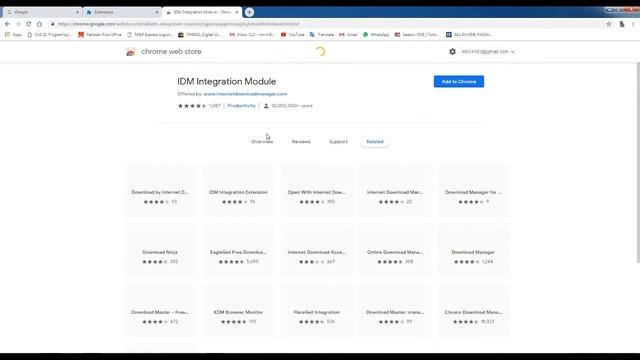The image size is (640, 360).
Task: Select the Related tab
Action: click(x=375, y=142)
